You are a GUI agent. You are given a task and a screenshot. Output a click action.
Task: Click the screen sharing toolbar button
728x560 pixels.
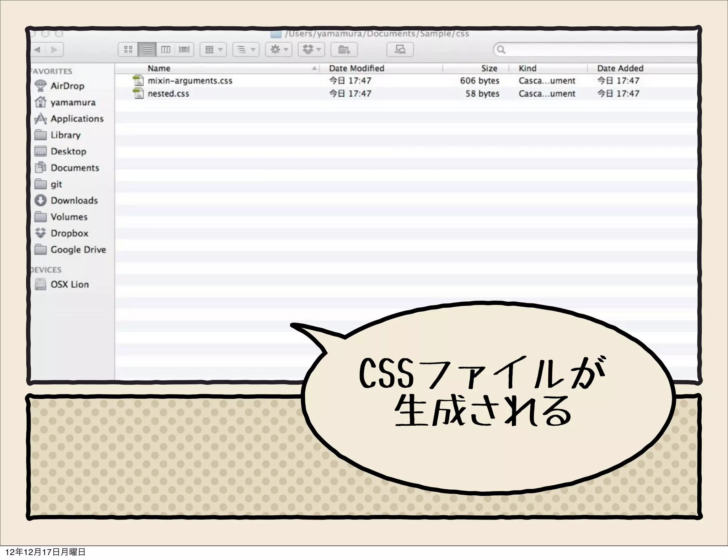400,49
